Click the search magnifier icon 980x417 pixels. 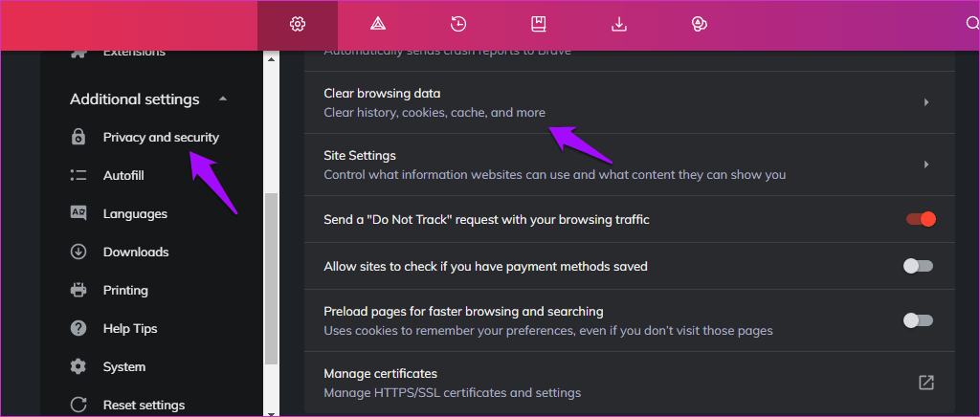[x=972, y=25]
